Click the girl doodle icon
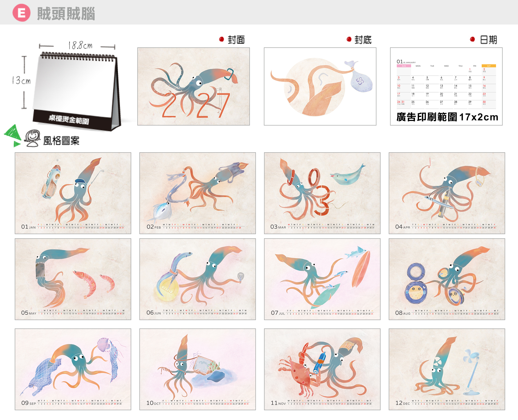This screenshot has width=518, height=420. click(x=32, y=138)
